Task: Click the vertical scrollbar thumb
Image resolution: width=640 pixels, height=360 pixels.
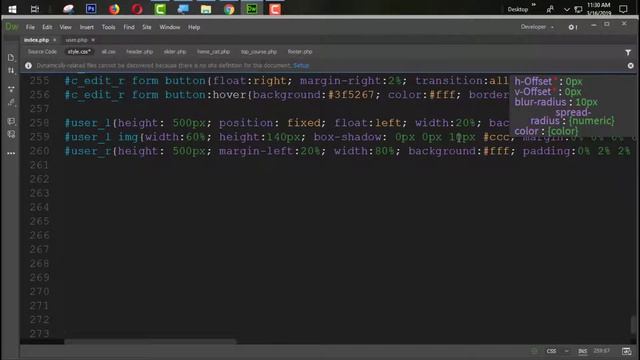Action: tap(633, 325)
